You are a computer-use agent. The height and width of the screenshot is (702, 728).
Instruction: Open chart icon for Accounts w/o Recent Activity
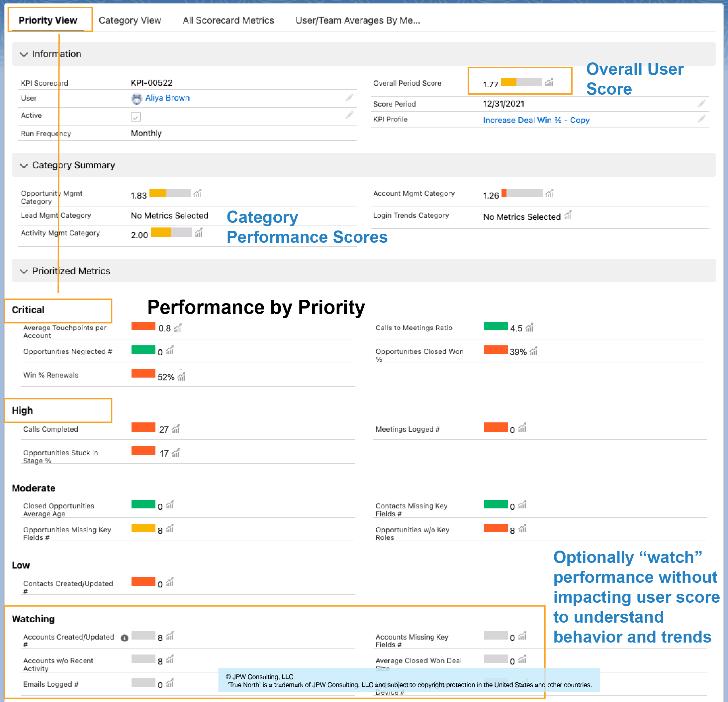pos(170,659)
